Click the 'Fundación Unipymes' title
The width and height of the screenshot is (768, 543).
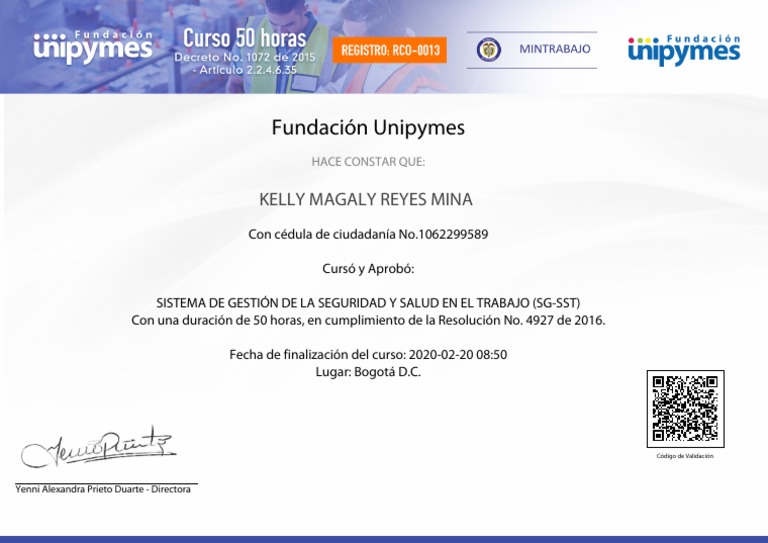(368, 127)
